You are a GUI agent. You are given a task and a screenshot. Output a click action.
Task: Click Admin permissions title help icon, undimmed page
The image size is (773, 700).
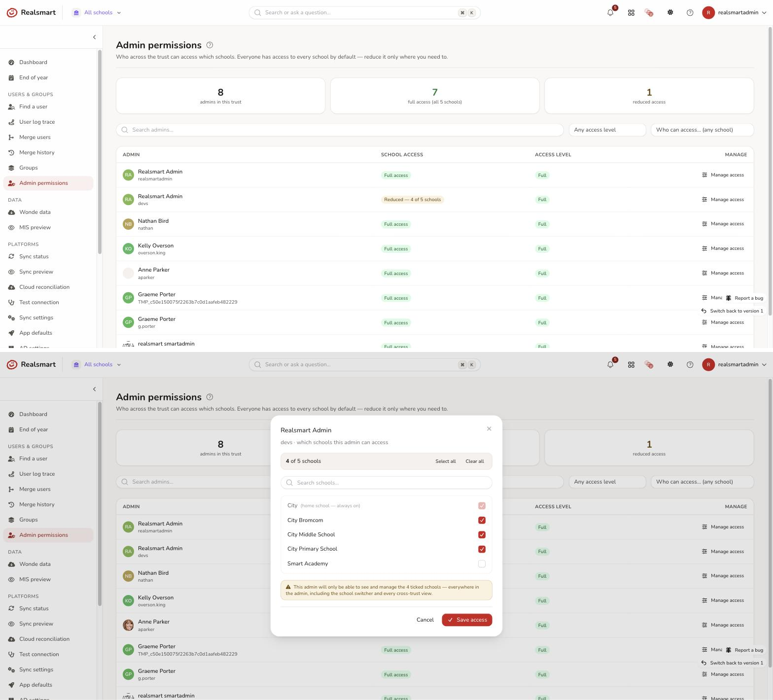[210, 45]
